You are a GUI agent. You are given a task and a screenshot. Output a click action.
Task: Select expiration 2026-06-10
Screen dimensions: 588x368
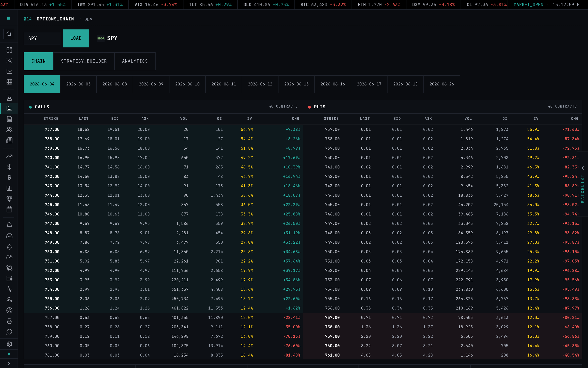[187, 84]
